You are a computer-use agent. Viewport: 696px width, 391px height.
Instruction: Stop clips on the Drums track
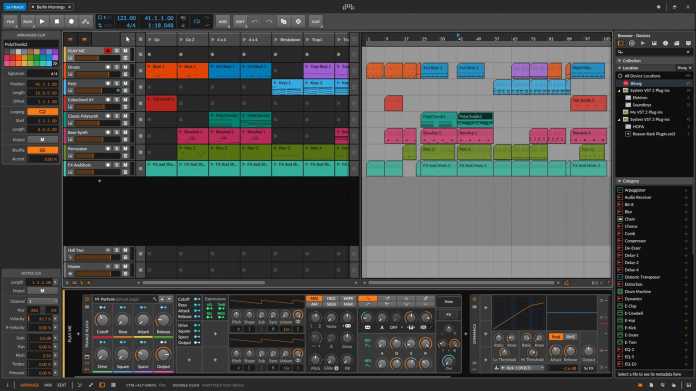pyautogui.click(x=140, y=71)
